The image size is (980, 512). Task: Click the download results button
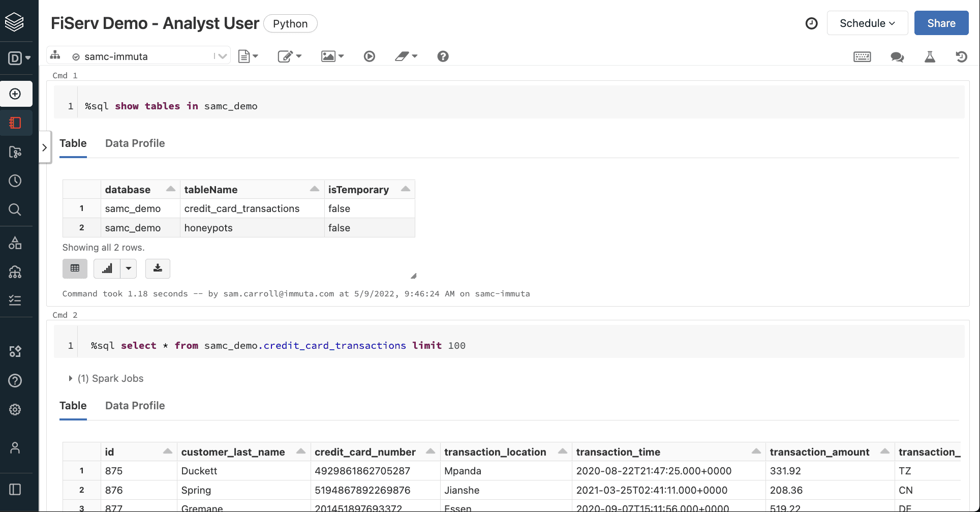(158, 268)
